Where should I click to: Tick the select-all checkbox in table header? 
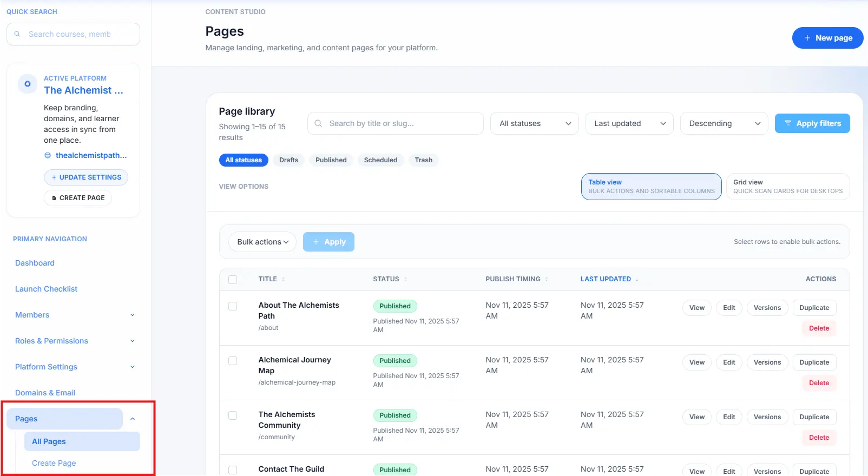click(233, 280)
